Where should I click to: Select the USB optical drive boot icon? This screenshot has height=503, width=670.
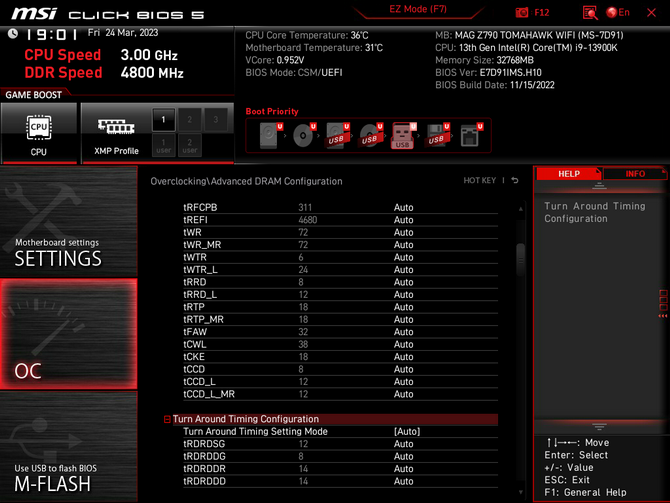[x=370, y=135]
